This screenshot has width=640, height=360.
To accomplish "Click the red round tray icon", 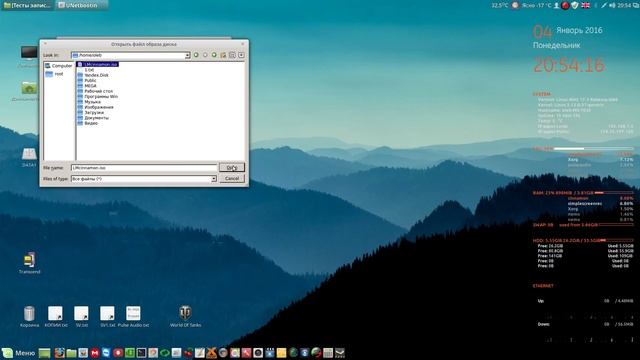I will point(565,5).
